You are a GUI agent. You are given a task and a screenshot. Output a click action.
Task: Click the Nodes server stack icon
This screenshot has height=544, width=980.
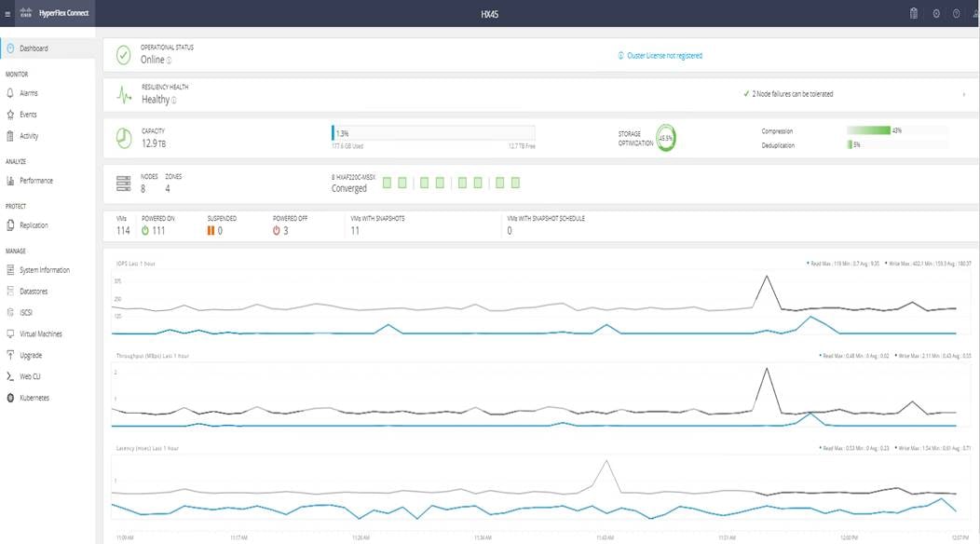[124, 184]
